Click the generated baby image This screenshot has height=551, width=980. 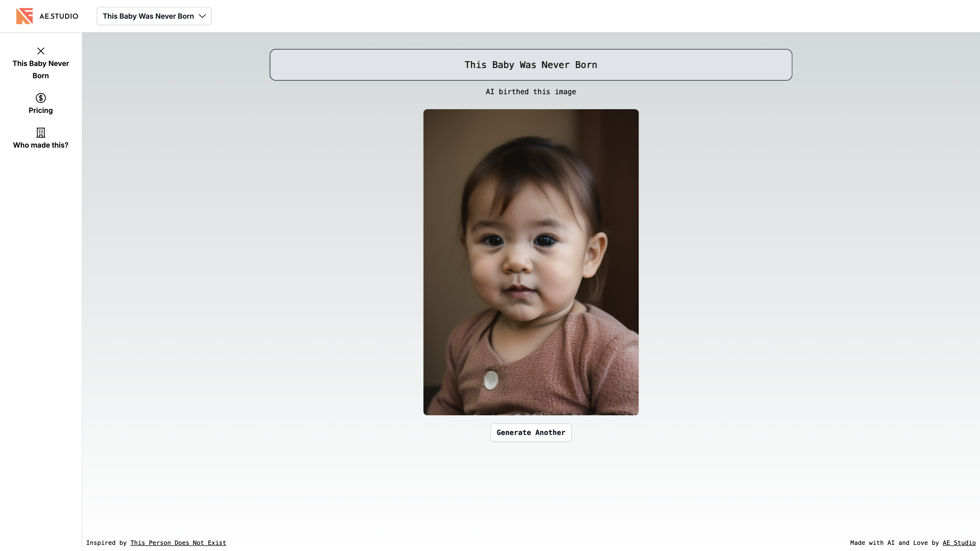click(x=531, y=262)
